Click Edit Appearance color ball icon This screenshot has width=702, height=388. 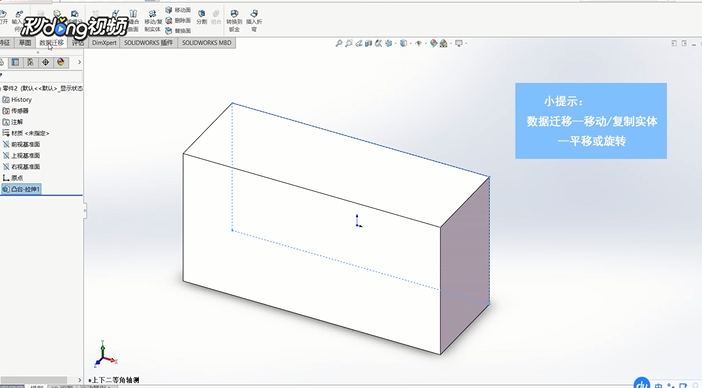click(x=433, y=43)
